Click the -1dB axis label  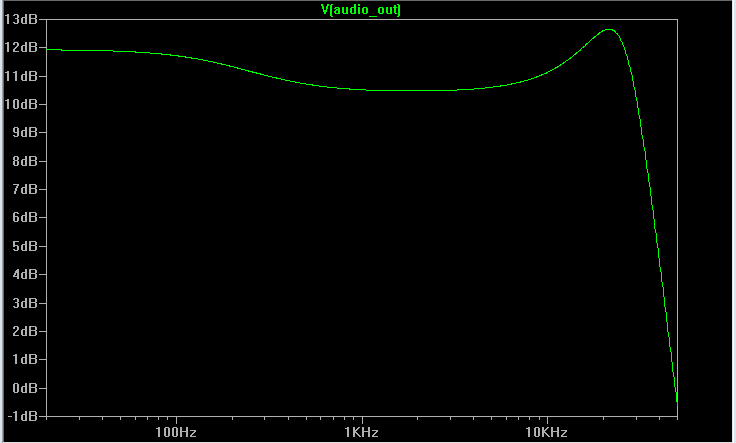[23, 417]
